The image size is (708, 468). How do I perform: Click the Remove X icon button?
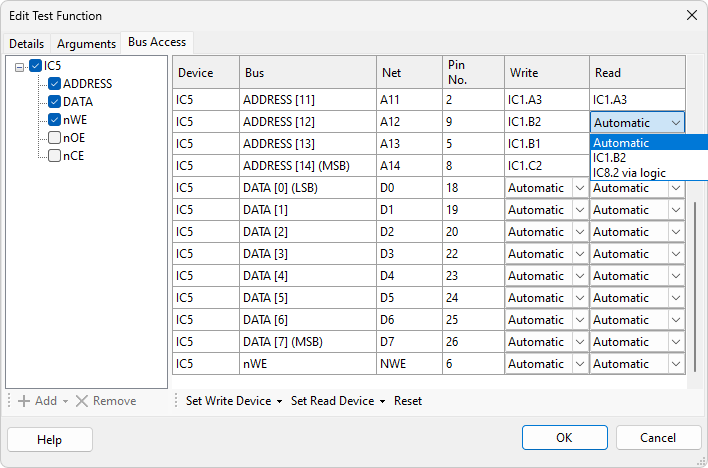(82, 401)
